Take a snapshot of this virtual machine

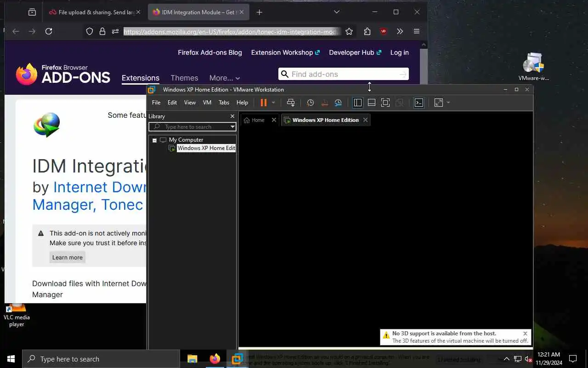pyautogui.click(x=311, y=103)
